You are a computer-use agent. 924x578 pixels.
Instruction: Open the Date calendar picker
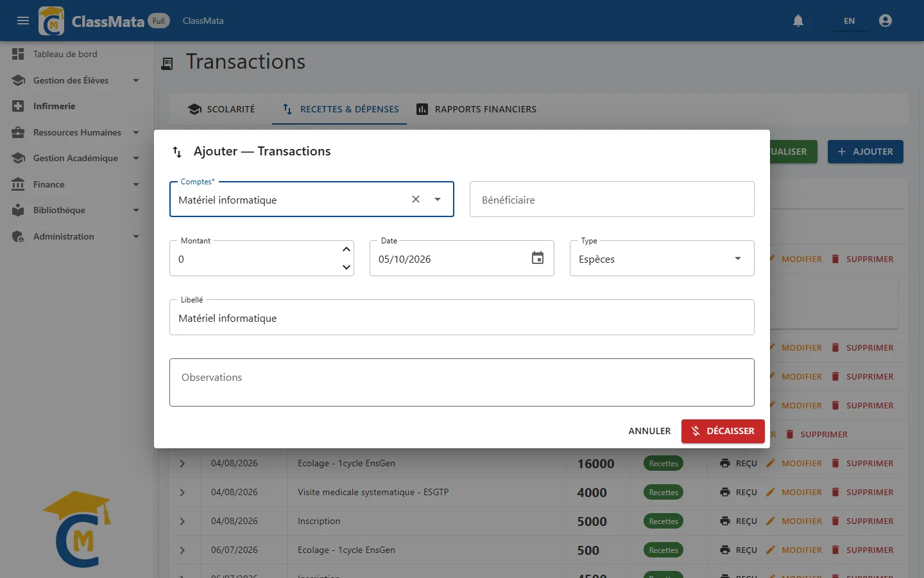click(538, 258)
